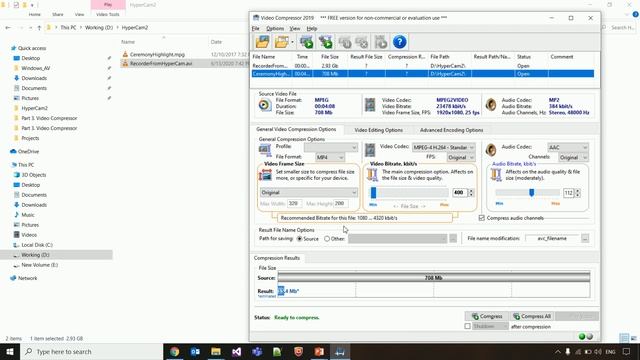
Task: Expand the Profile dropdown
Action: (x=331, y=147)
